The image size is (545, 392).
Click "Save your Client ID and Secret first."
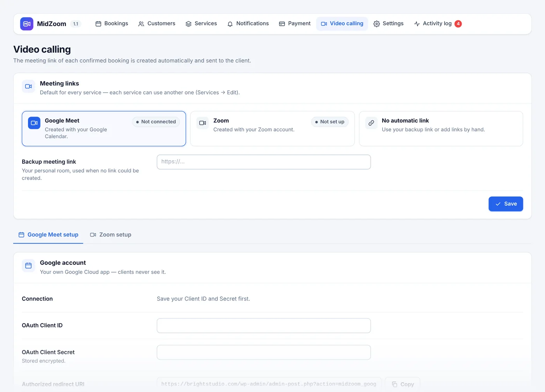203,299
